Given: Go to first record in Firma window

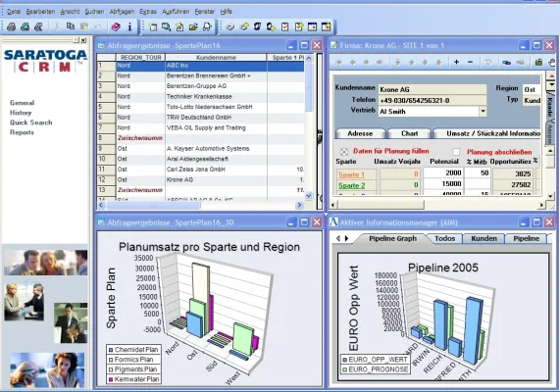Looking at the screenshot, I should (339, 62).
